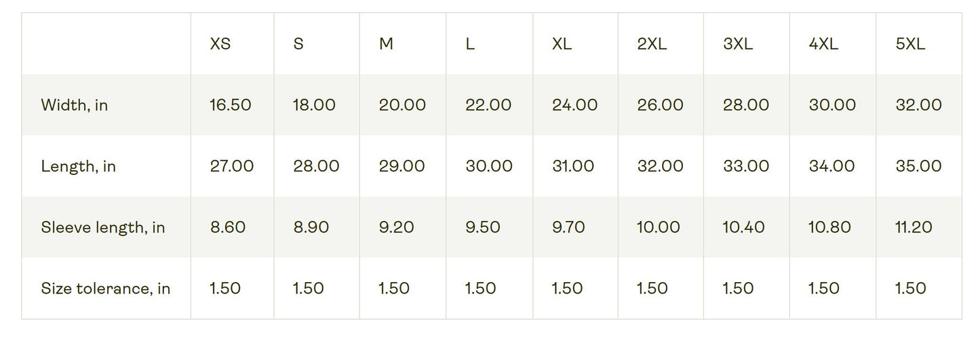Click the "Length, in" row label
Viewport: 980px width, 339px height.
click(78, 166)
